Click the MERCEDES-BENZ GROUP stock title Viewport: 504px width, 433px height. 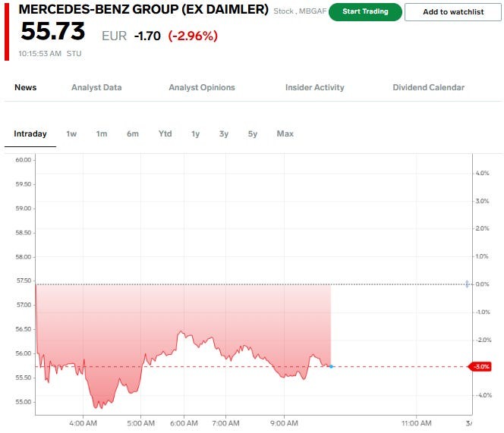143,11
